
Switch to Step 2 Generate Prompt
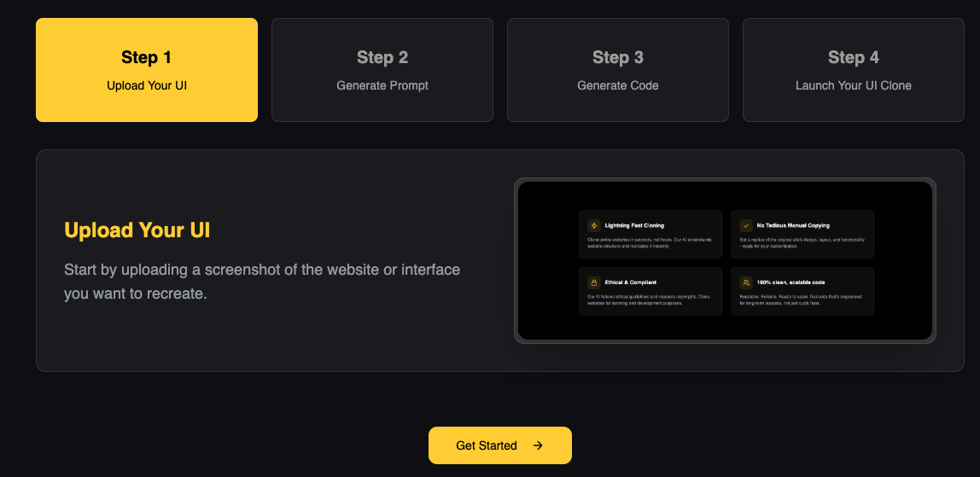tap(382, 70)
